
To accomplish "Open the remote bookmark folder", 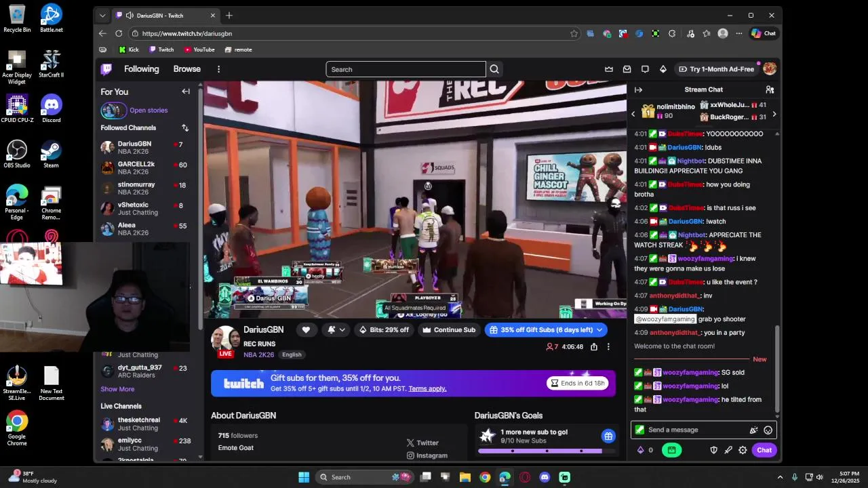I will pos(239,49).
